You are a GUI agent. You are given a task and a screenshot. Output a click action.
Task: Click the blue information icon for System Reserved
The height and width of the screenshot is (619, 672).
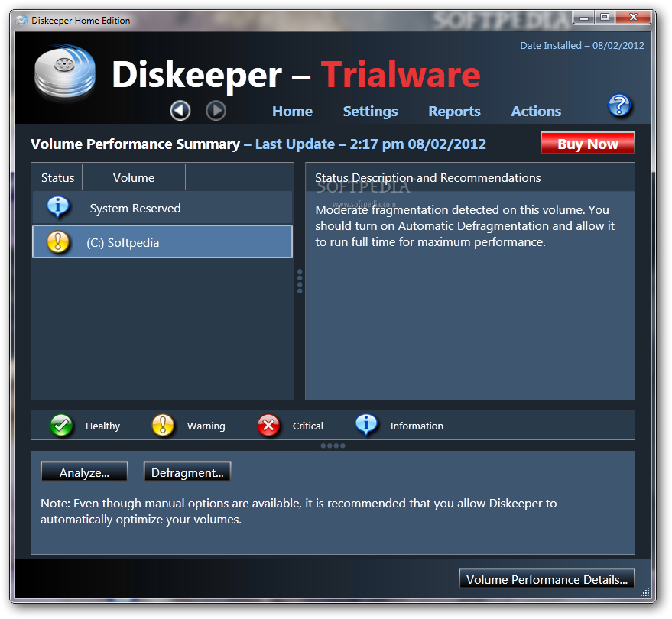pyautogui.click(x=58, y=207)
